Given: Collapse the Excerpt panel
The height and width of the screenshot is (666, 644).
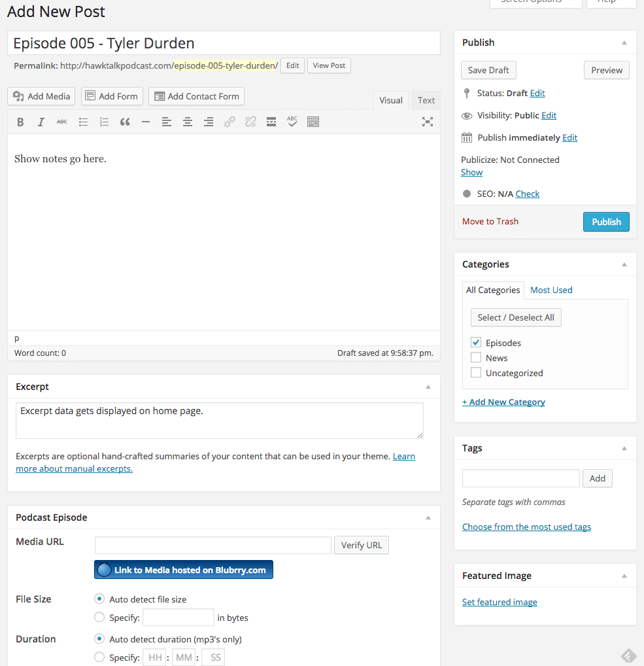Looking at the screenshot, I should coord(428,387).
